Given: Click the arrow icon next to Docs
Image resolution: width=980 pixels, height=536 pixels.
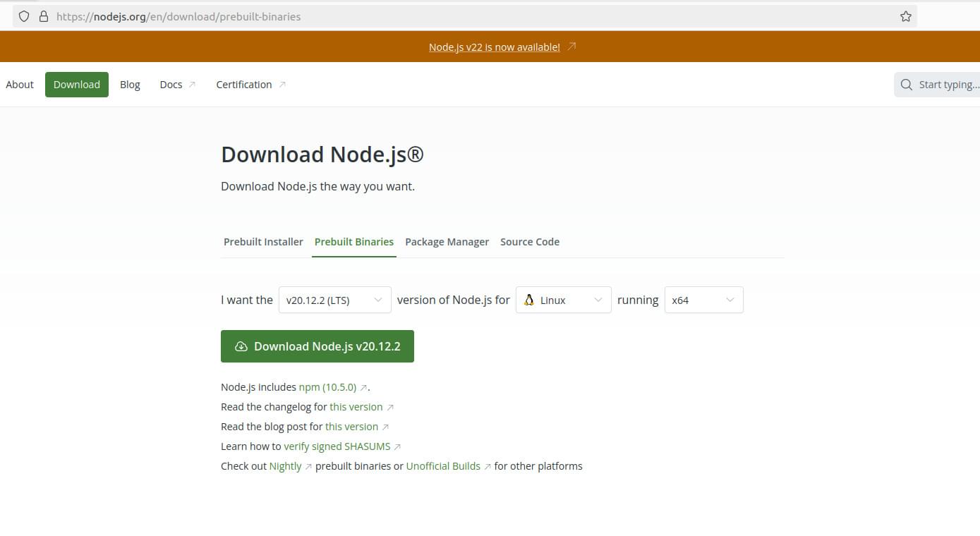Looking at the screenshot, I should 192,85.
